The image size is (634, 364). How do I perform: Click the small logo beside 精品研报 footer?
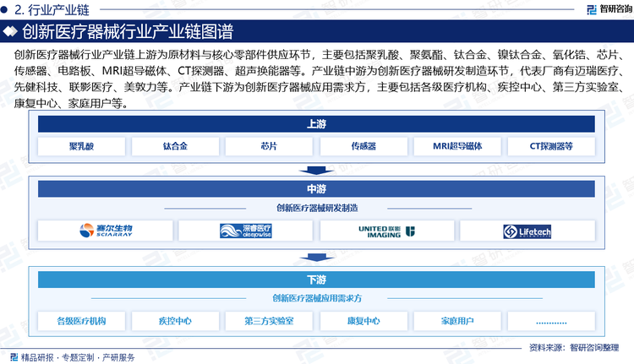tap(14, 357)
